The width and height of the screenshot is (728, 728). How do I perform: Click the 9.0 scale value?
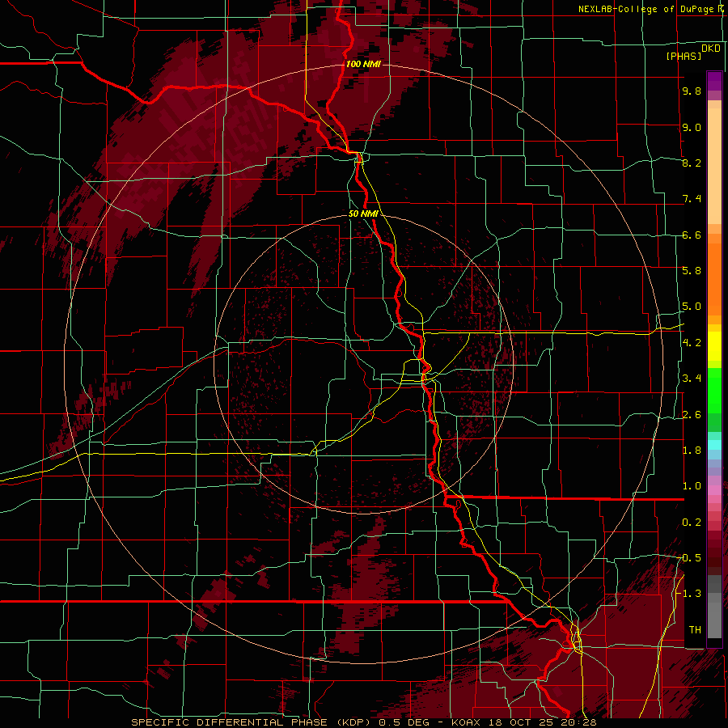pyautogui.click(x=692, y=128)
